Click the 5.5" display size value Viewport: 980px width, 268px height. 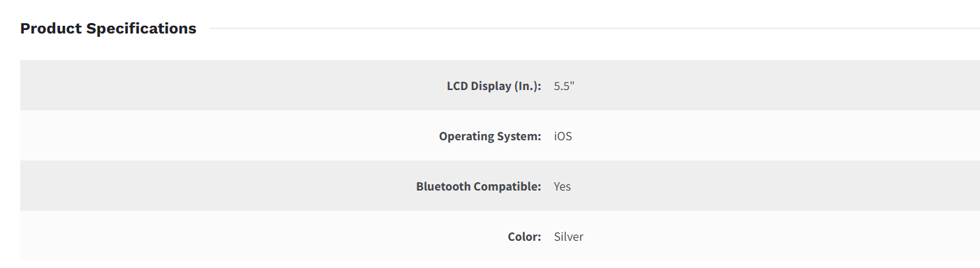click(x=564, y=86)
